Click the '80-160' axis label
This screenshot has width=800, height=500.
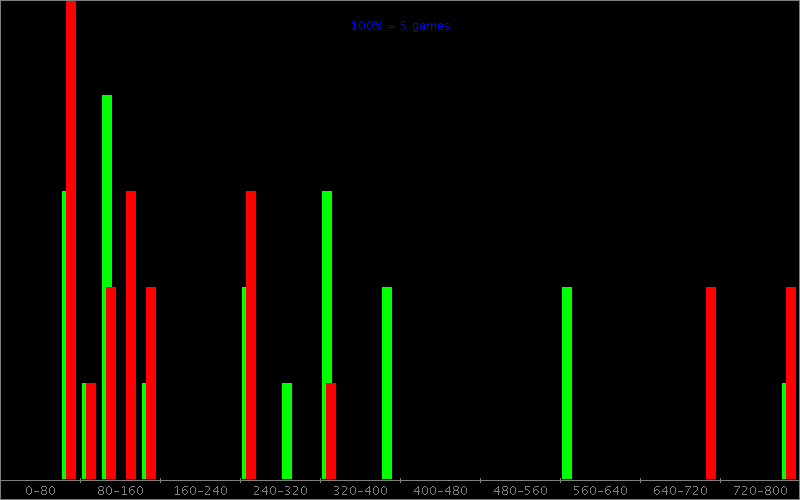(x=120, y=491)
